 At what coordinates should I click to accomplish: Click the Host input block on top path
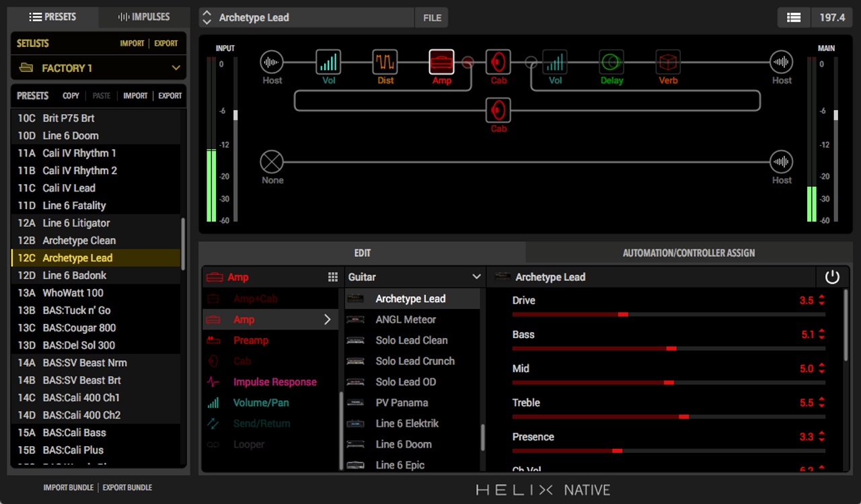[x=272, y=62]
